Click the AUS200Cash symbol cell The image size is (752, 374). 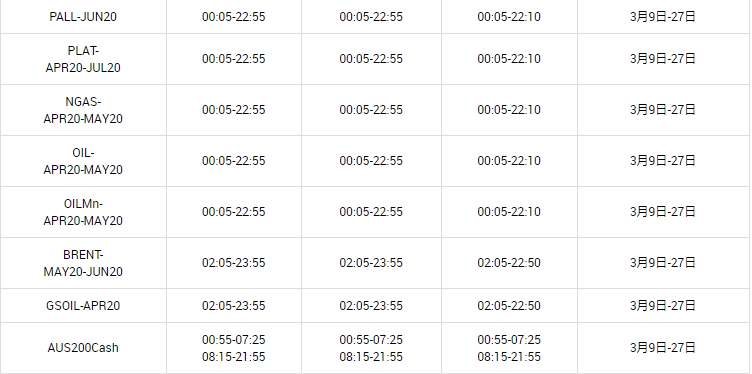click(83, 348)
